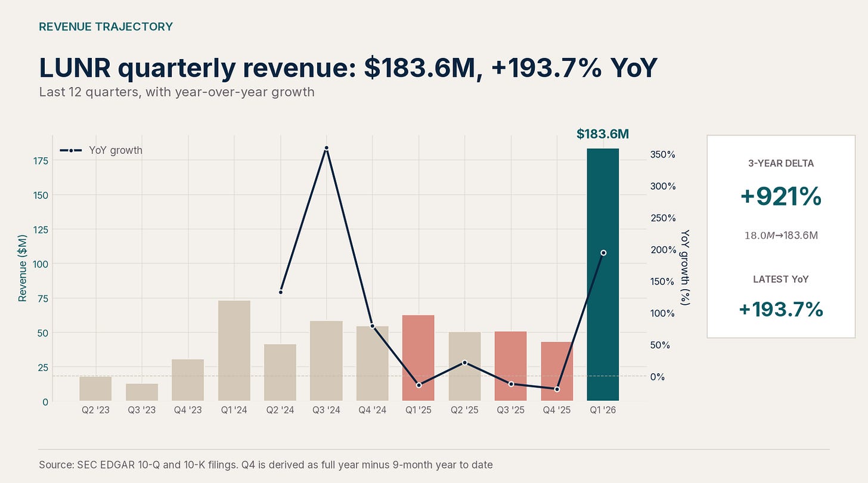
Task: Click the Q2 '24 revenue bar
Action: [x=280, y=373]
